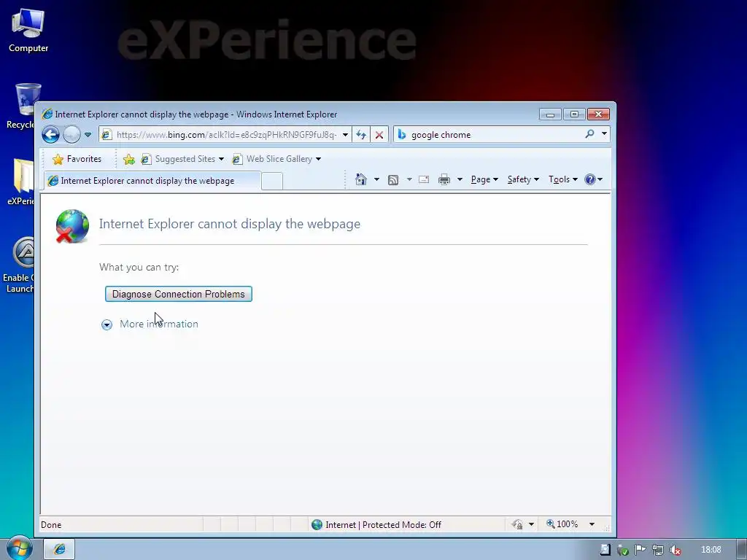This screenshot has width=747, height=560.
Task: Open Suggested Sites in favorites bar
Action: pos(182,159)
